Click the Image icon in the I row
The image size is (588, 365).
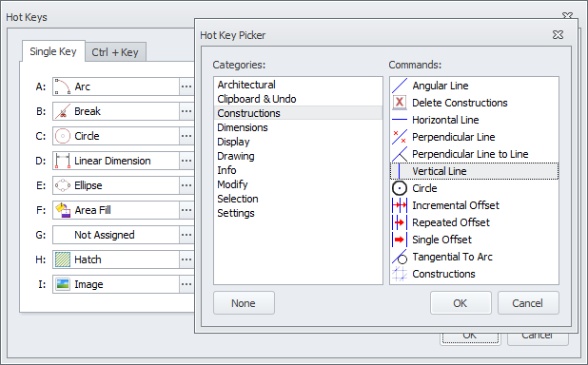[x=62, y=284]
